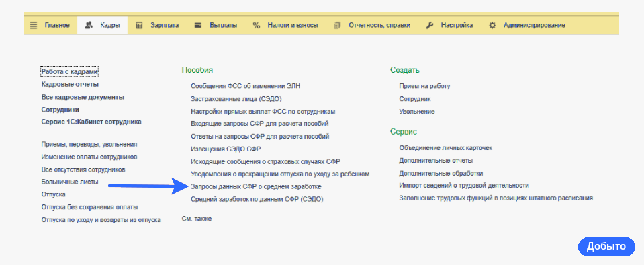This screenshot has width=644, height=265.
Task: Open Отпуска без сохранения оплаты
Action: pos(89,207)
